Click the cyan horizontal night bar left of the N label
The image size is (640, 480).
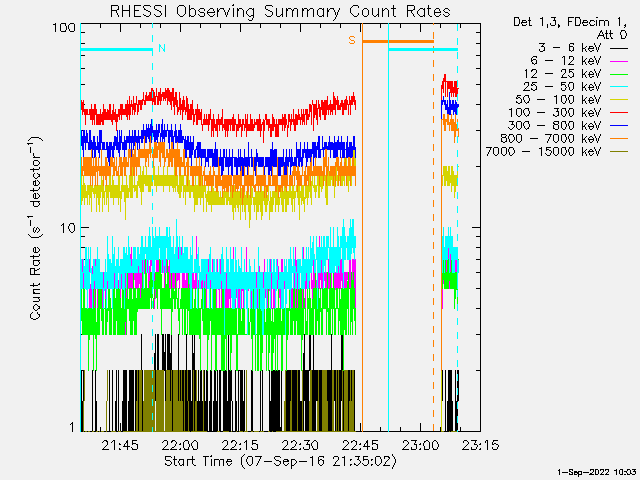pos(117,50)
